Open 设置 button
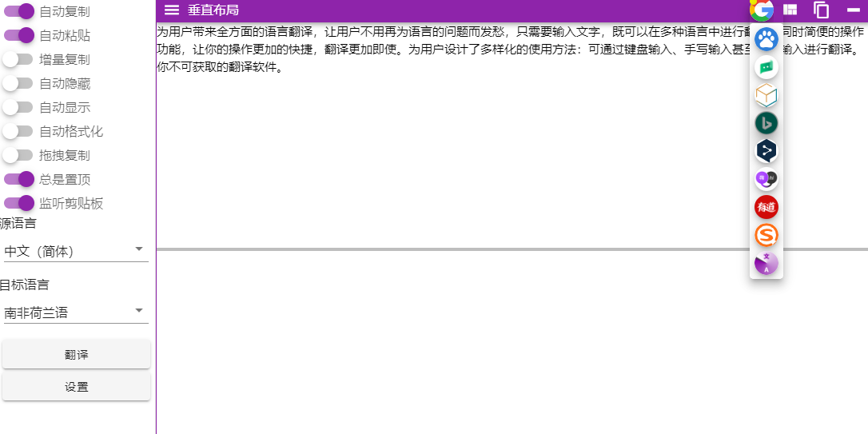The height and width of the screenshot is (434, 868). coord(77,386)
